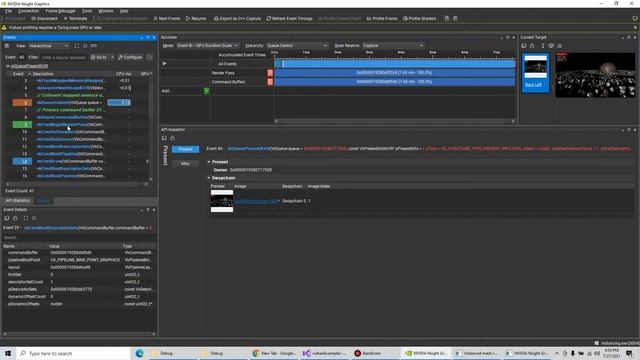The image size is (640, 360).
Task: Open the Hierarchy Queue Centric dropdown
Action: click(x=297, y=46)
